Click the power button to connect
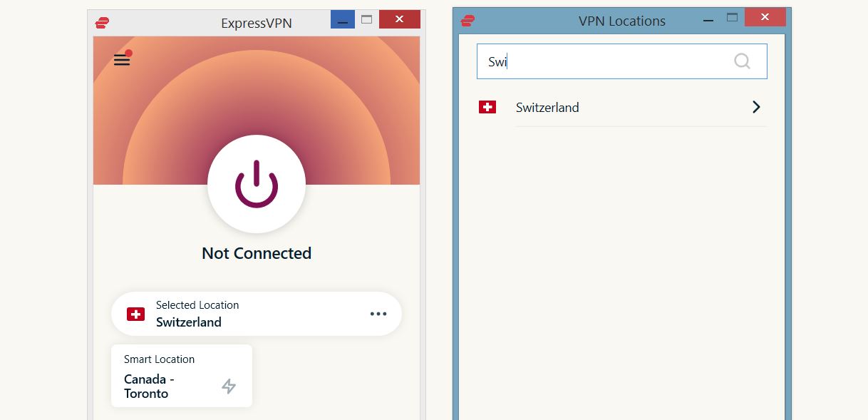This screenshot has width=868, height=420. point(257,184)
